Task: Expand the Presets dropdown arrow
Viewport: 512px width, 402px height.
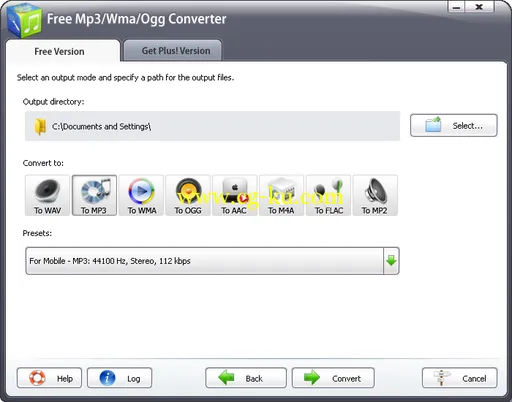Action: point(391,261)
